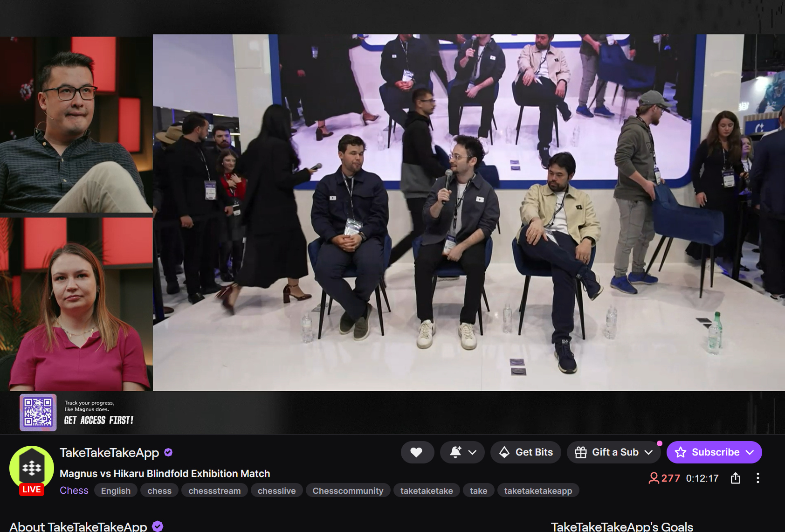Click the QR code in stream overlay
Viewport: 785px width, 532px height.
tap(38, 412)
